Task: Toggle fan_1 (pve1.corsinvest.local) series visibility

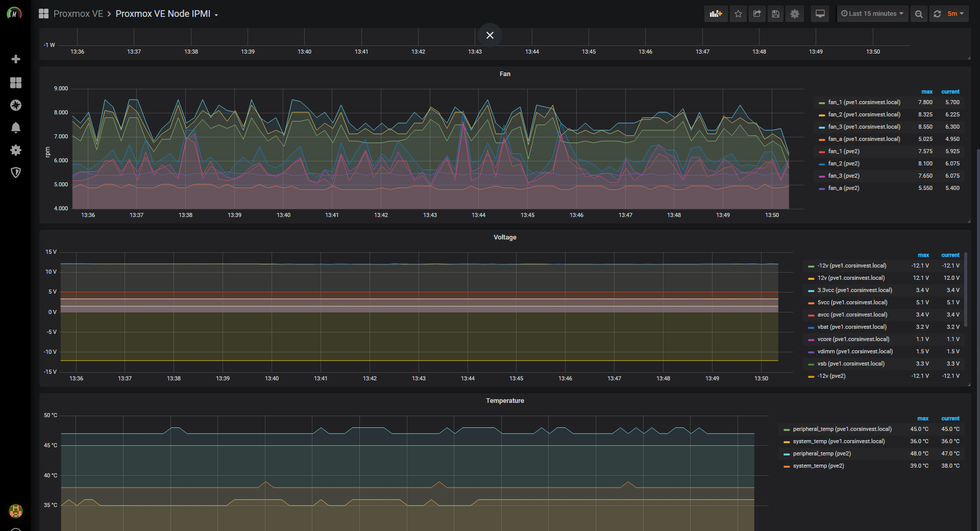Action: pos(864,103)
